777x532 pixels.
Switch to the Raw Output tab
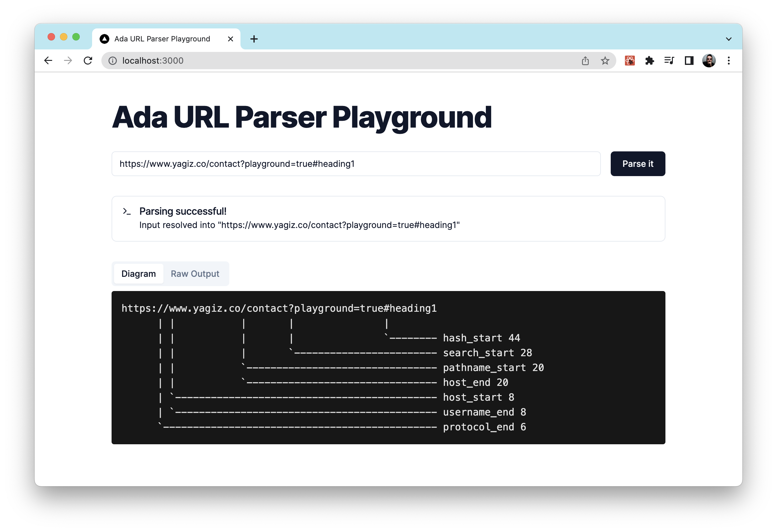tap(195, 274)
